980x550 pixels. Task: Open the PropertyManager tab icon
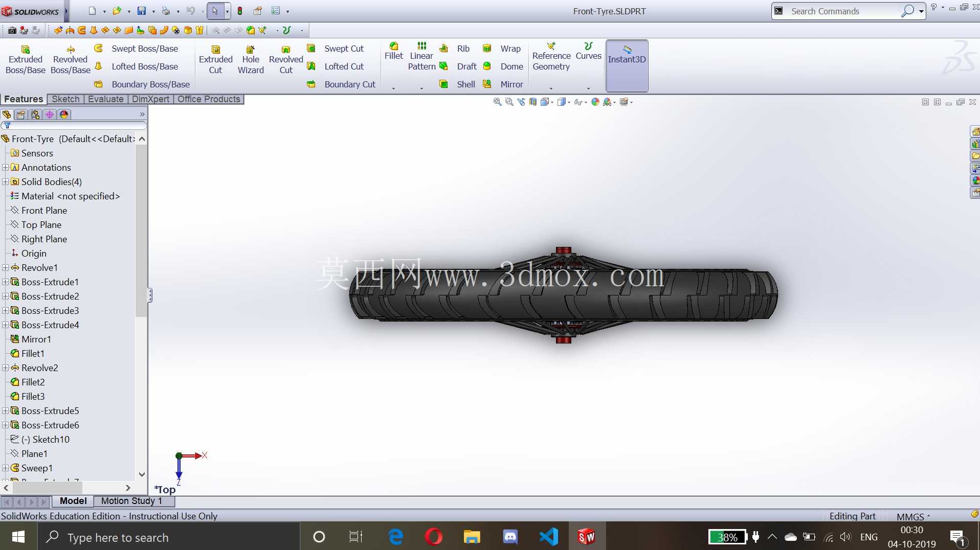21,114
